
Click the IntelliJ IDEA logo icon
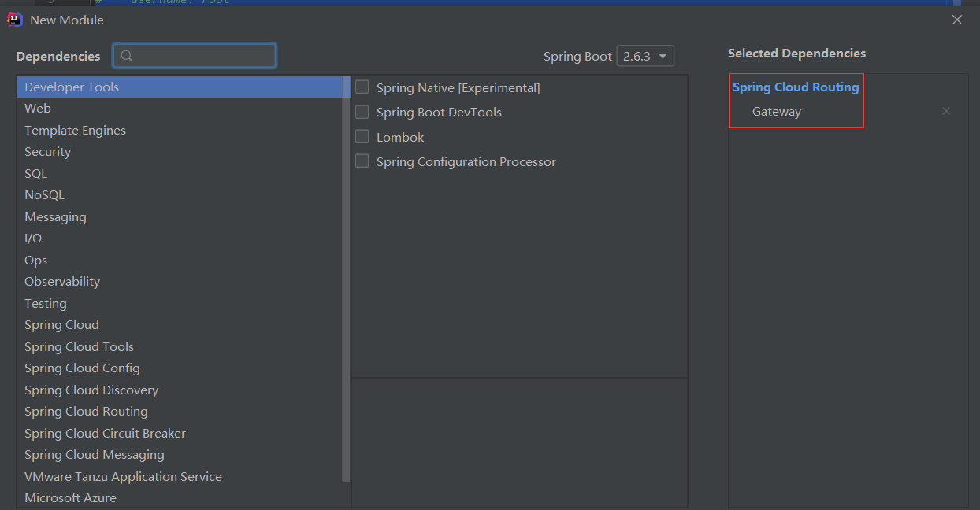click(x=14, y=20)
